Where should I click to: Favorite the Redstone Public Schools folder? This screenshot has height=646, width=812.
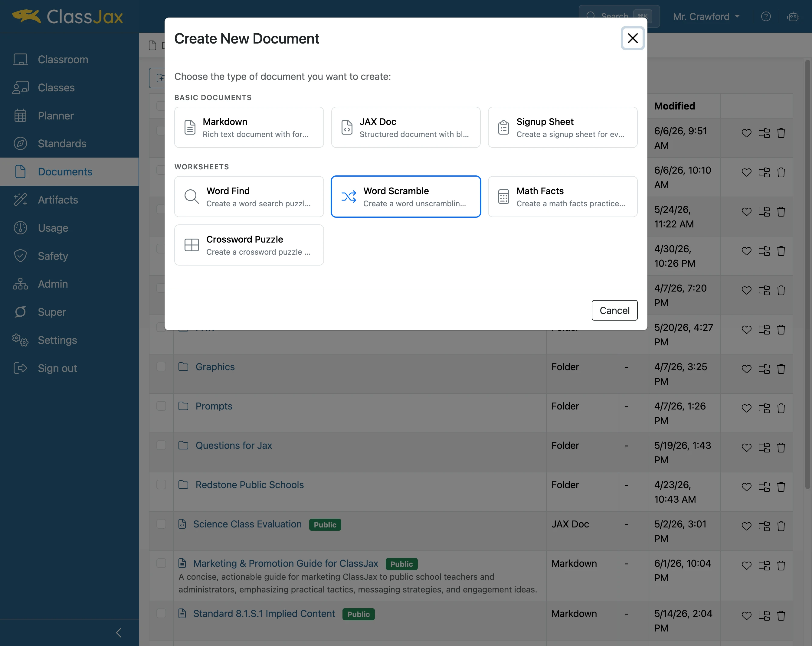pos(746,487)
